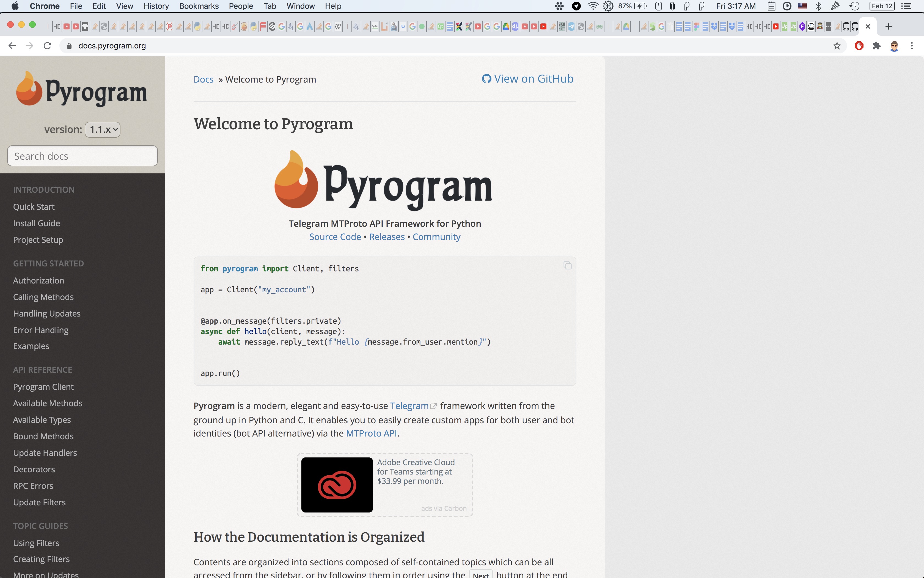Copy the code snippet with copy icon
The height and width of the screenshot is (578, 924).
(567, 265)
